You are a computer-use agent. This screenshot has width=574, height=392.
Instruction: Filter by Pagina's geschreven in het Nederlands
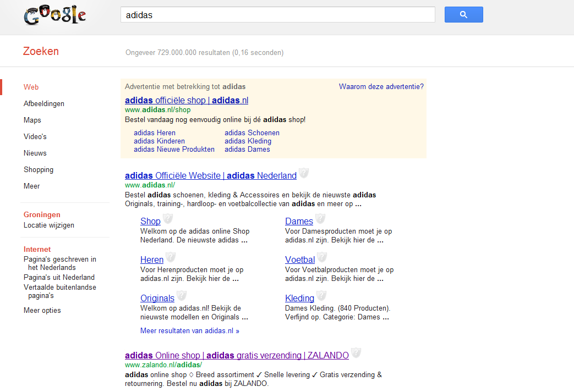[59, 263]
